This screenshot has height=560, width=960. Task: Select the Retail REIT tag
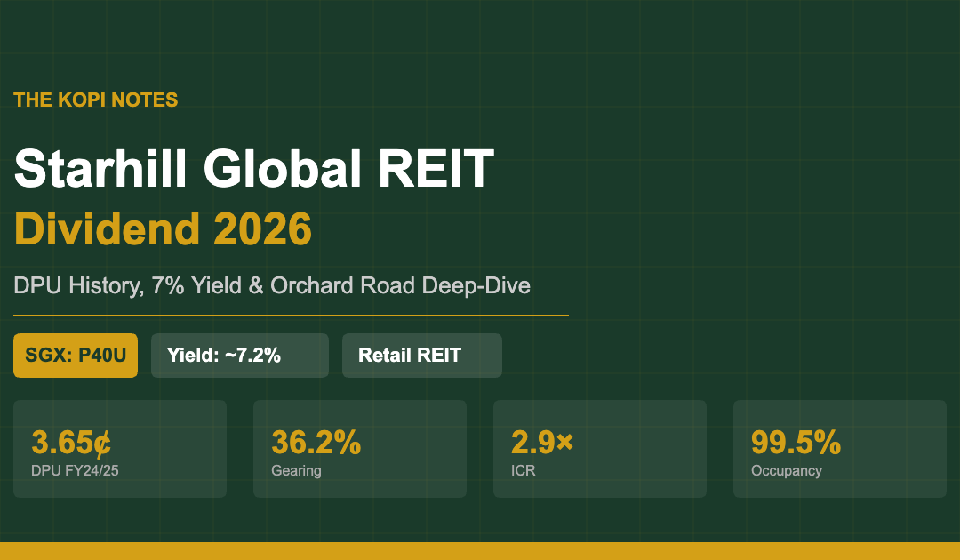click(x=422, y=356)
